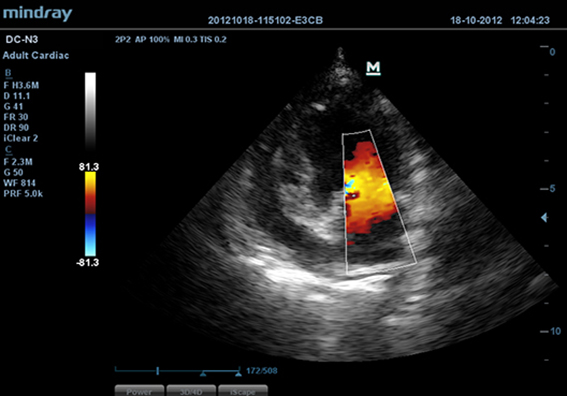Click the cine loop current frame marker
The height and width of the screenshot is (396, 567).
tap(158, 371)
